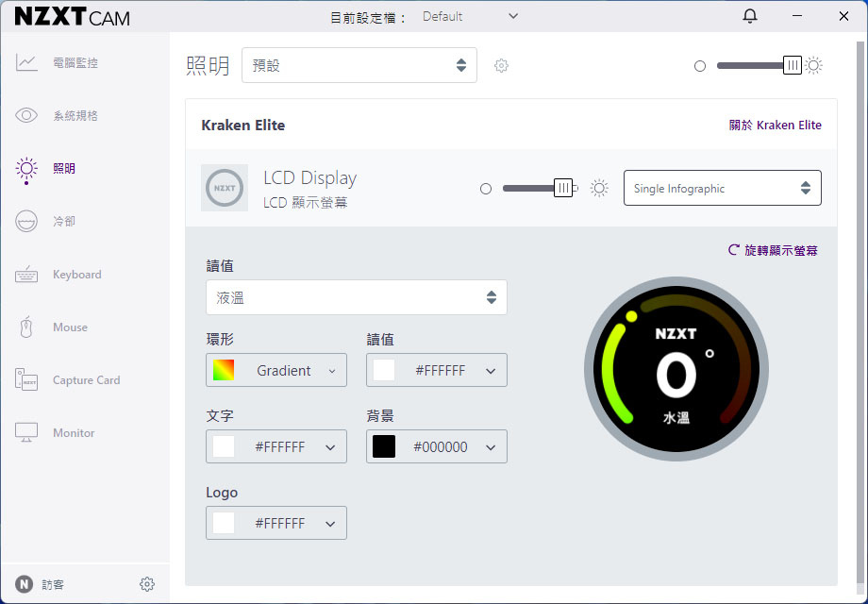The width and height of the screenshot is (868, 604).
Task: Click the white 讀值 color swatch
Action: click(384, 370)
